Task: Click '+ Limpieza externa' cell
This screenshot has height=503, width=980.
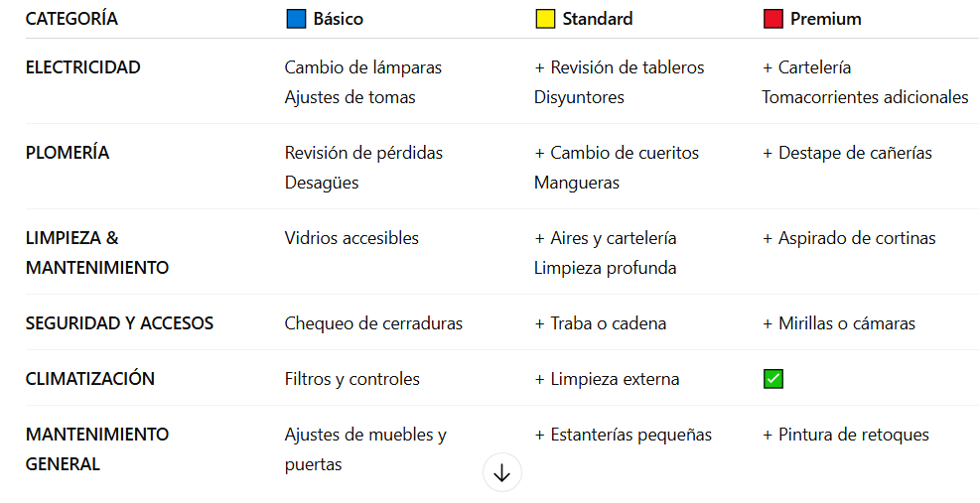Action: pyautogui.click(x=607, y=379)
